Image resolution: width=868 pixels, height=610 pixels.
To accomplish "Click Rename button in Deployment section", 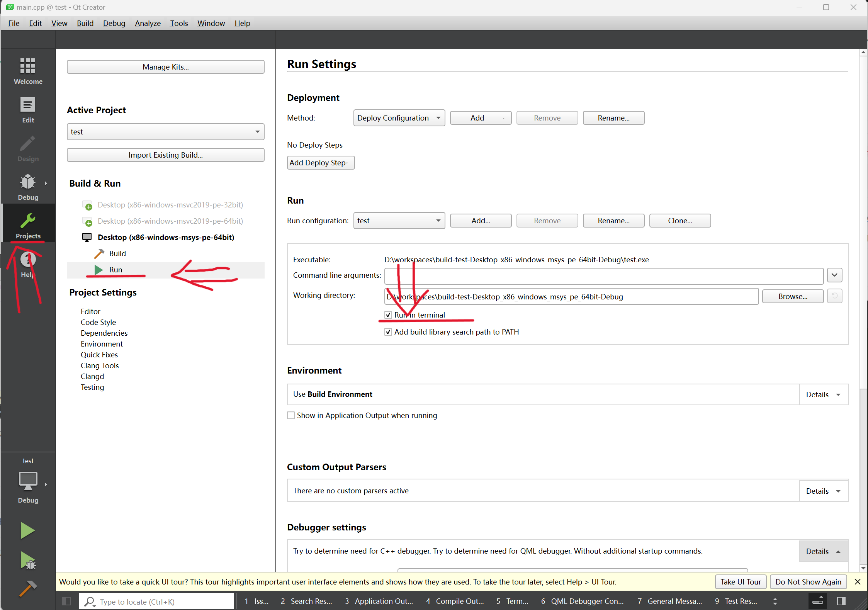I will coord(613,118).
